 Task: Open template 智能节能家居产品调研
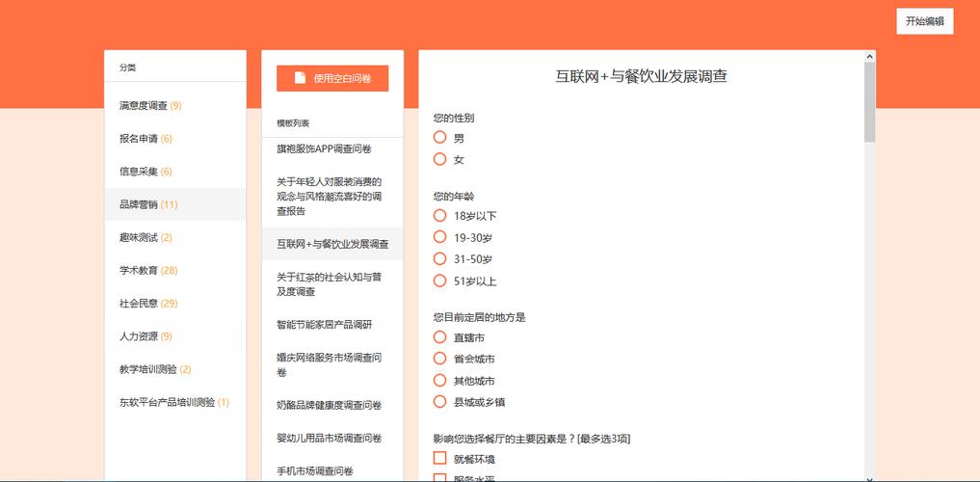pyautogui.click(x=332, y=325)
